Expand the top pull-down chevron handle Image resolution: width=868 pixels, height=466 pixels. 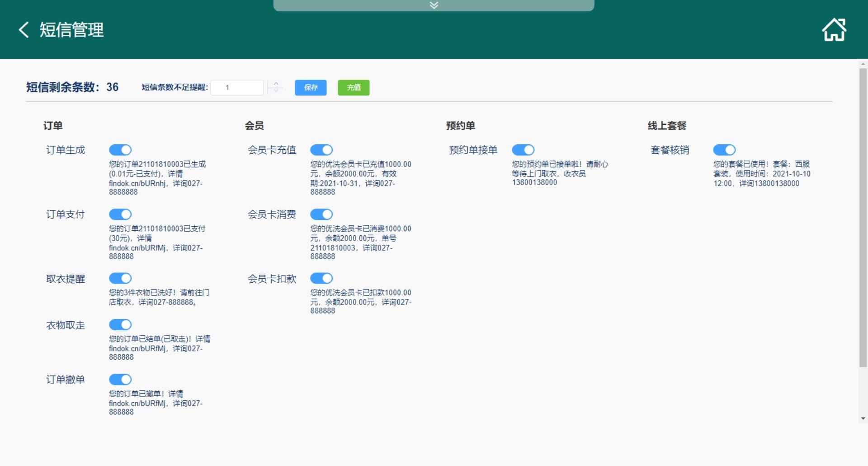(434, 5)
